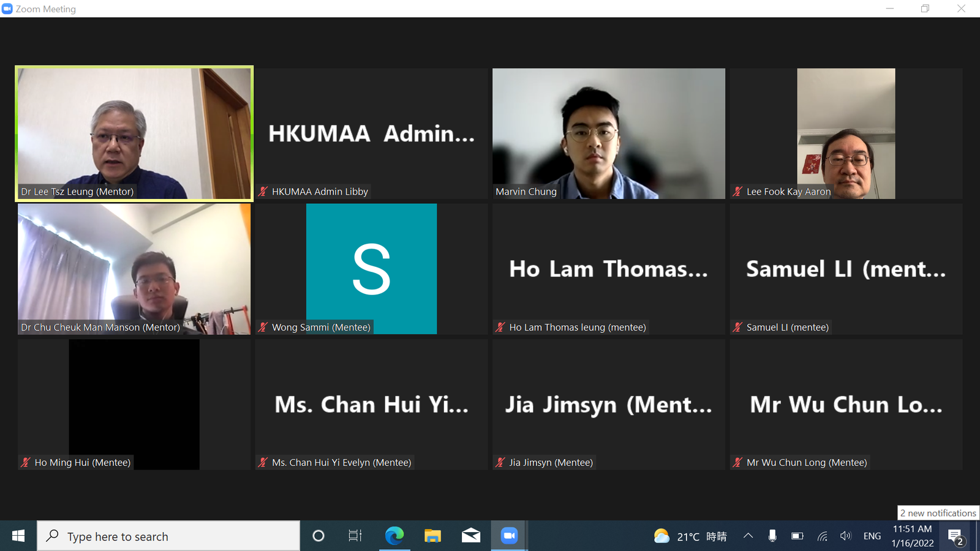Click the microphone icon in the system tray
Screen dimensions: 980x551
pyautogui.click(x=772, y=536)
